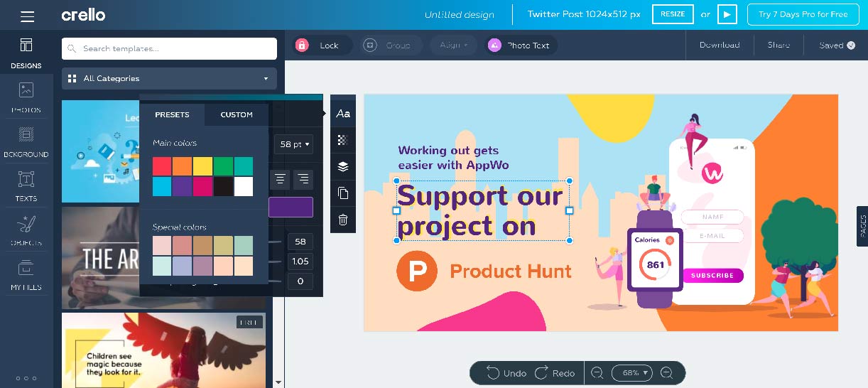Pick the teal main color swatch
This screenshot has height=388, width=868.
244,166
